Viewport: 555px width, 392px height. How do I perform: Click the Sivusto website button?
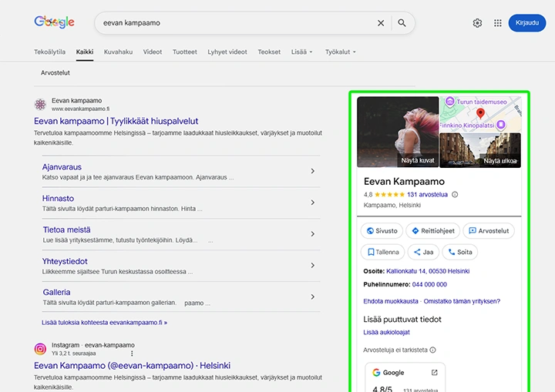point(382,231)
